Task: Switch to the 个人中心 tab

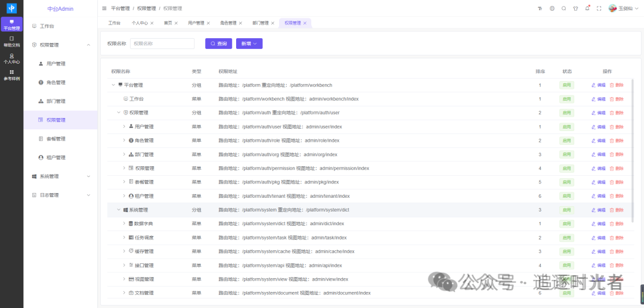Action: pos(140,23)
